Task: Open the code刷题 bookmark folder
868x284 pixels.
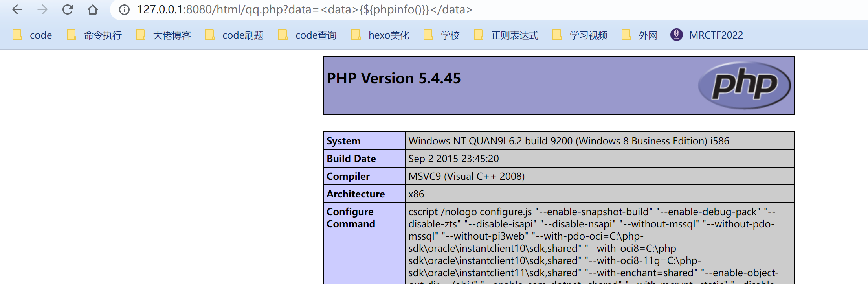Action: pos(234,35)
